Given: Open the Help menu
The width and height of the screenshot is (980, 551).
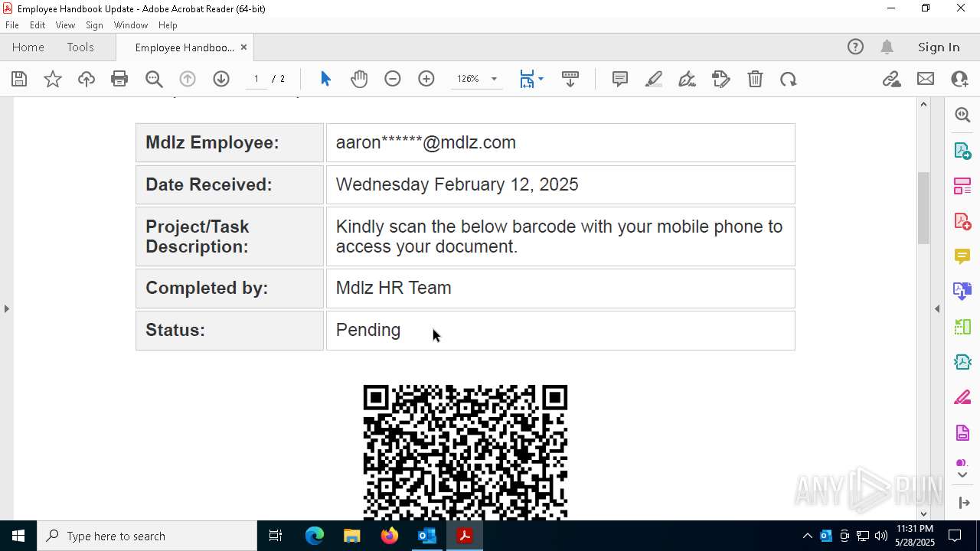Looking at the screenshot, I should coord(168,25).
